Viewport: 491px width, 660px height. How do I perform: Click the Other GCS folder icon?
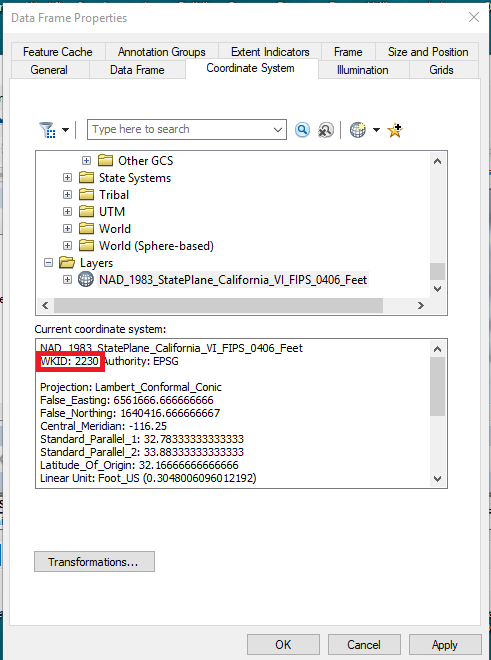(x=105, y=160)
